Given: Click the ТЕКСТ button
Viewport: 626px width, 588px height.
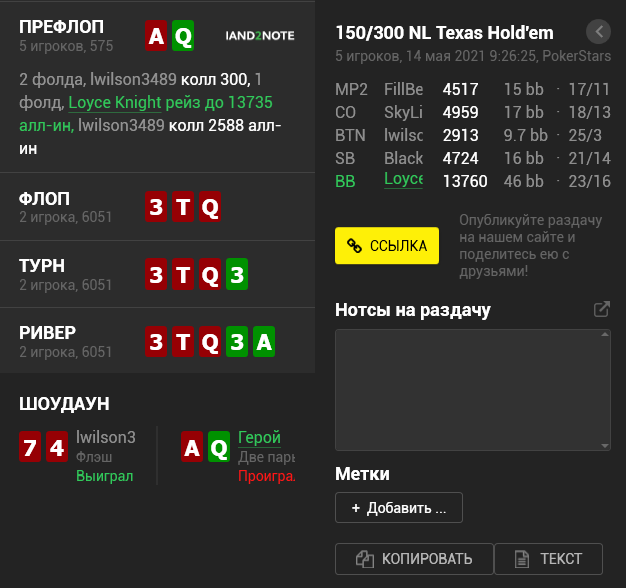Looking at the screenshot, I should pyautogui.click(x=548, y=559).
